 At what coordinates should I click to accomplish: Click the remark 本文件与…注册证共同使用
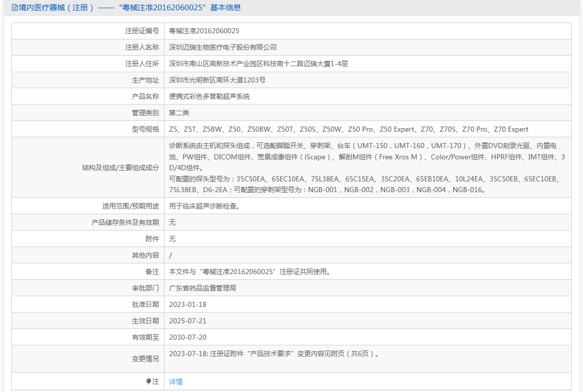click(249, 272)
